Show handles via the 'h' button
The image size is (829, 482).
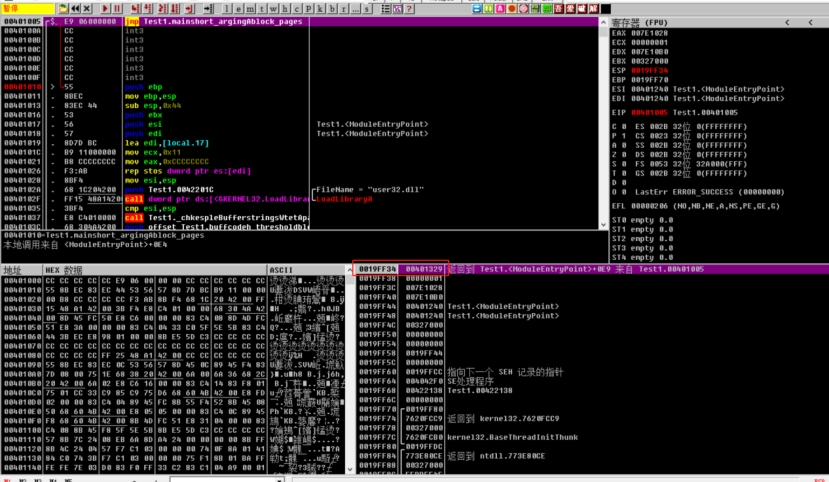pyautogui.click(x=284, y=9)
